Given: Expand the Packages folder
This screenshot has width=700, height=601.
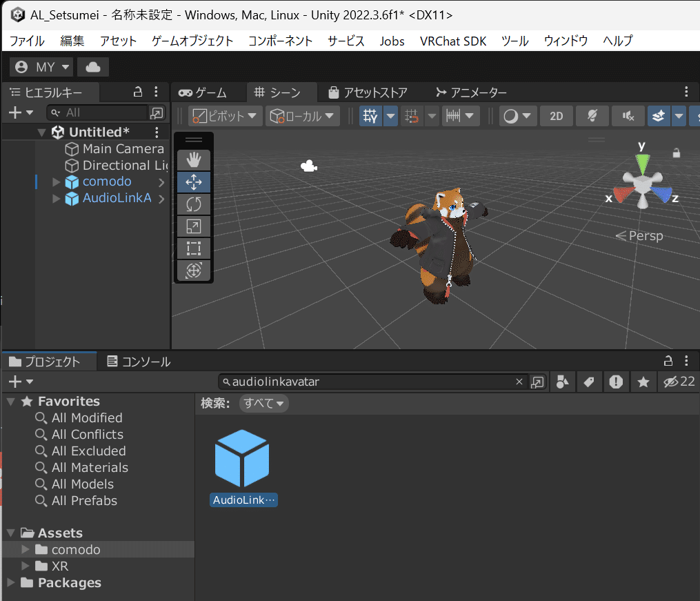Looking at the screenshot, I should (x=11, y=582).
